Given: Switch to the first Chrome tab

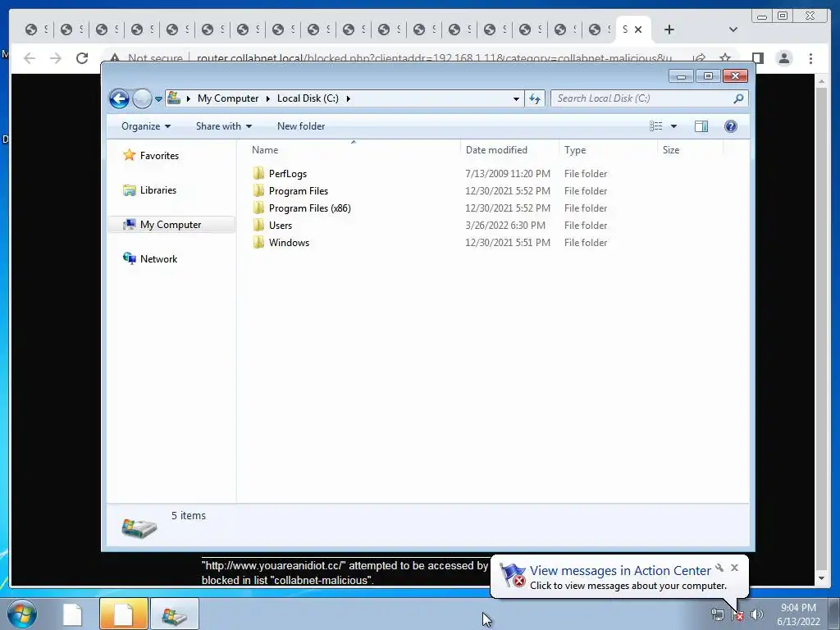Looking at the screenshot, I should (36, 30).
